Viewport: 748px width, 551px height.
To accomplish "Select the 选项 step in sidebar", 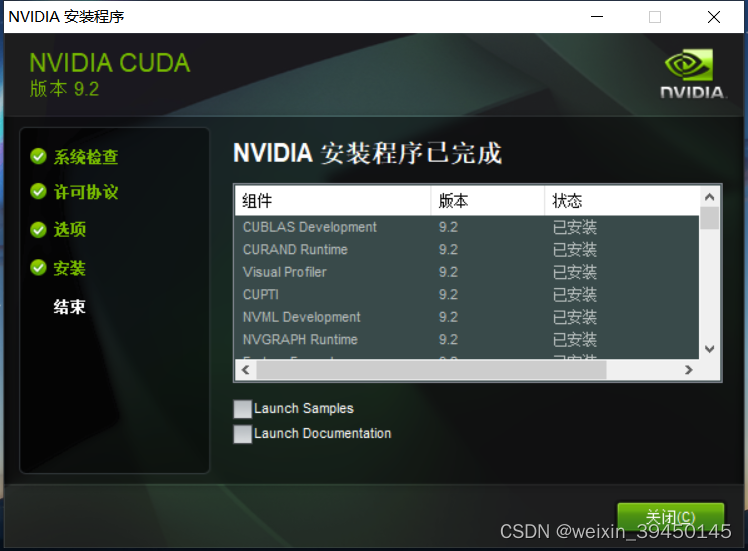I will point(70,229).
